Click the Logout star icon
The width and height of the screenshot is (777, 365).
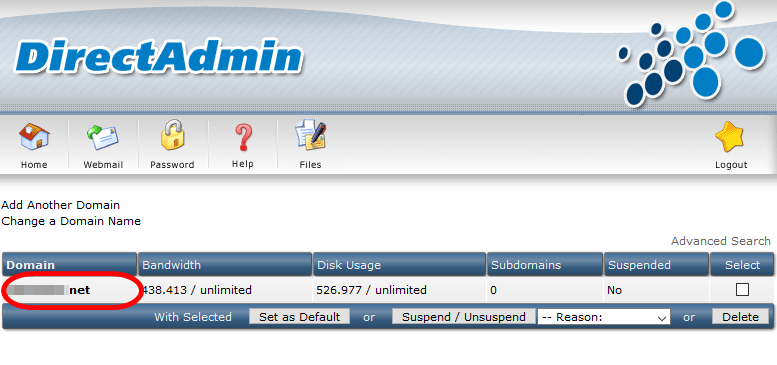[x=730, y=138]
